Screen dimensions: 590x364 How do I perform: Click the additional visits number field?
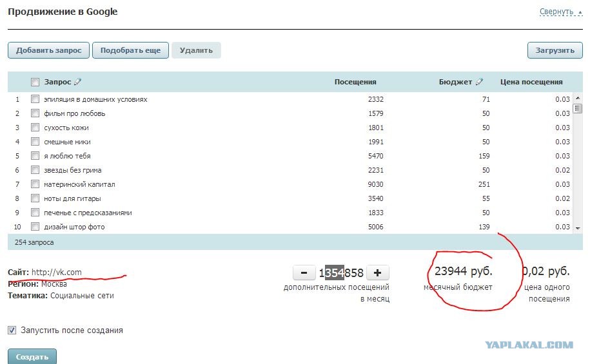click(341, 273)
